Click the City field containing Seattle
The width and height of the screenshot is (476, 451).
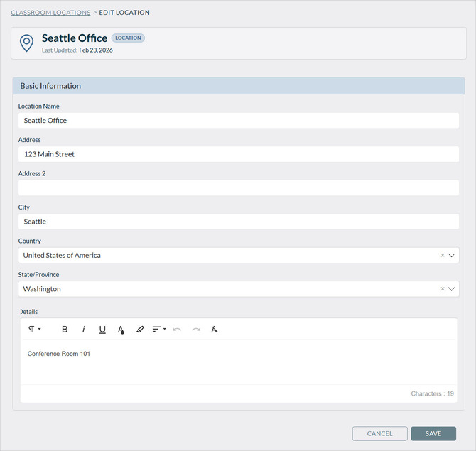tap(238, 222)
